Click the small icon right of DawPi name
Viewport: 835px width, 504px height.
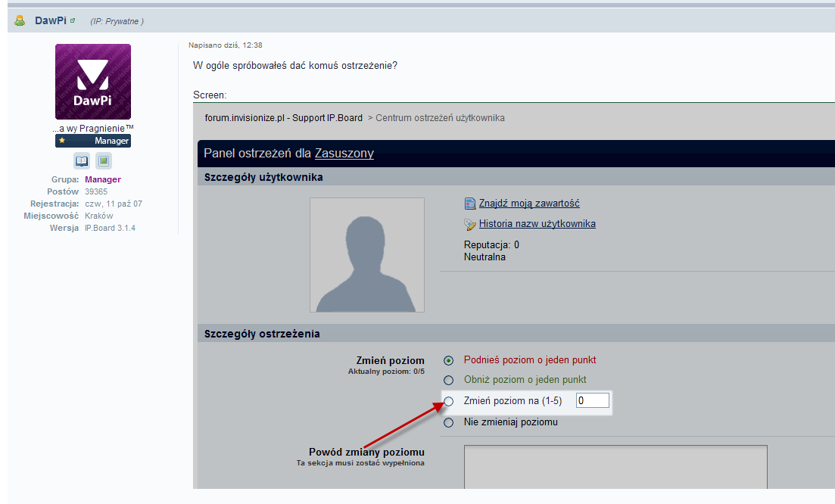coord(73,20)
